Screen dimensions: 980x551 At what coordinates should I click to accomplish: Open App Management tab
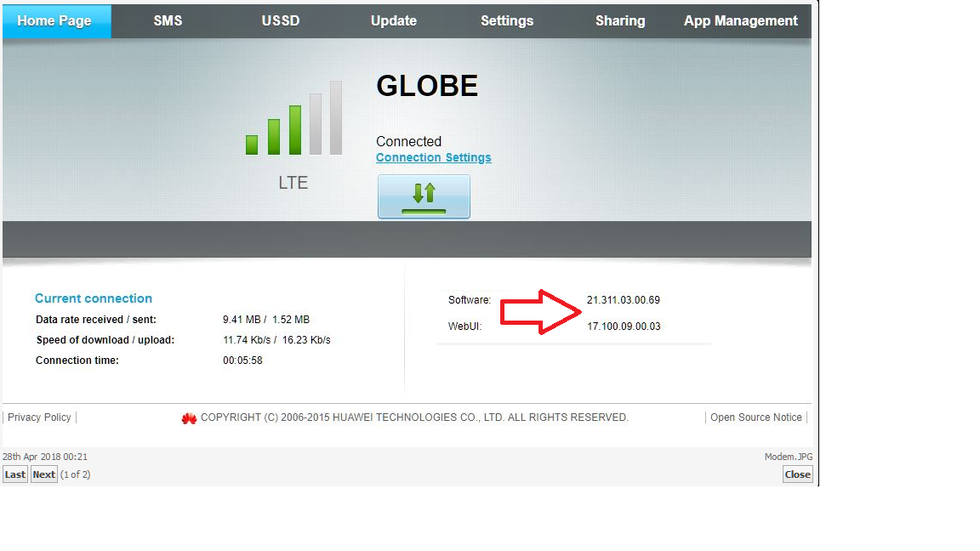[x=741, y=21]
